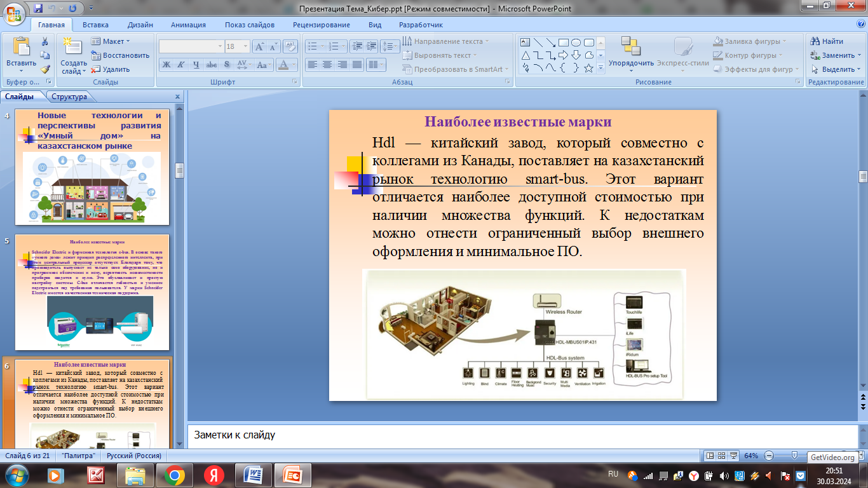This screenshot has height=488, width=868.
Task: Open the Дизайн ribbon tab
Action: click(140, 25)
